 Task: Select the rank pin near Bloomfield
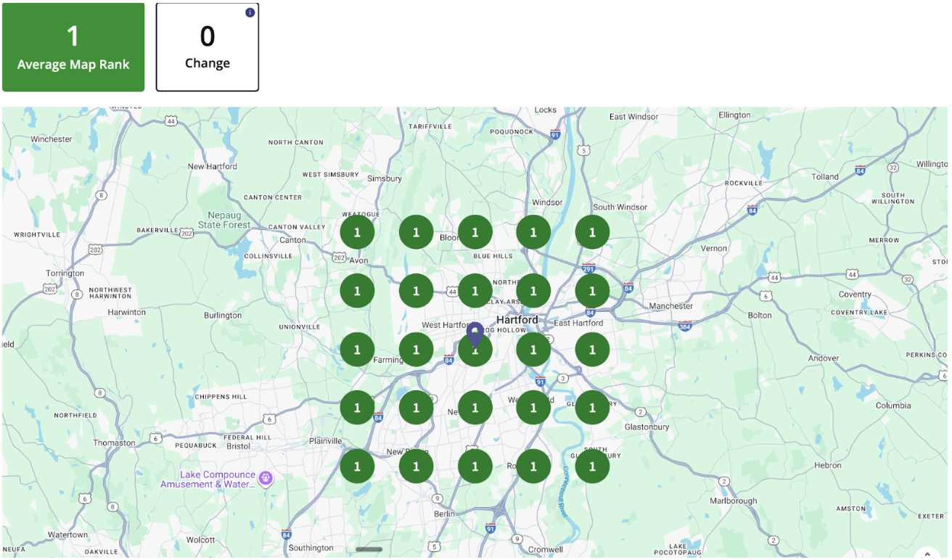[x=475, y=232]
